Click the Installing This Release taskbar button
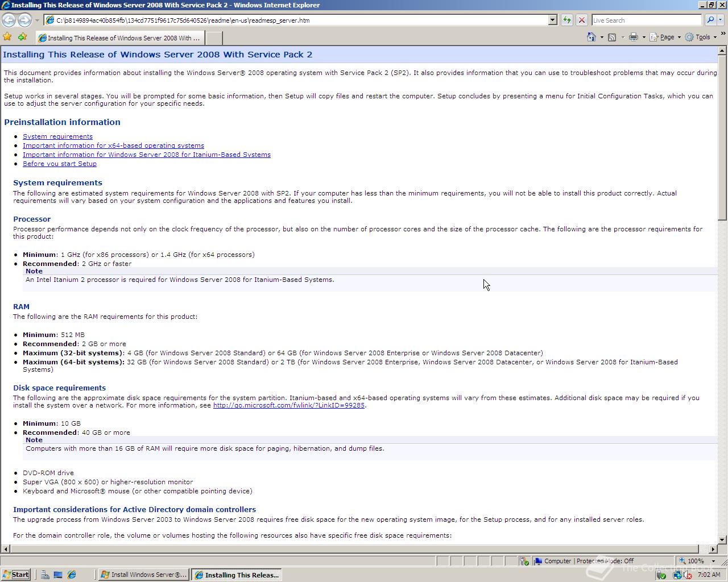728x582 pixels. click(237, 575)
